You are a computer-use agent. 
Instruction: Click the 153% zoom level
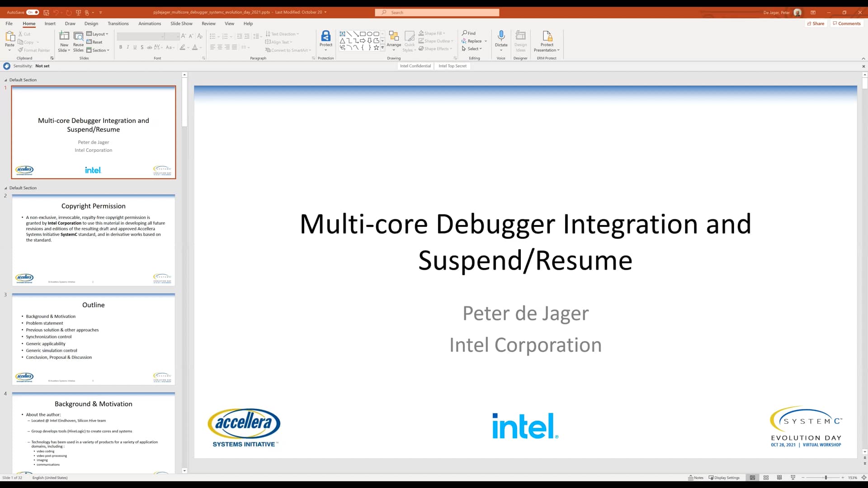[x=852, y=478]
